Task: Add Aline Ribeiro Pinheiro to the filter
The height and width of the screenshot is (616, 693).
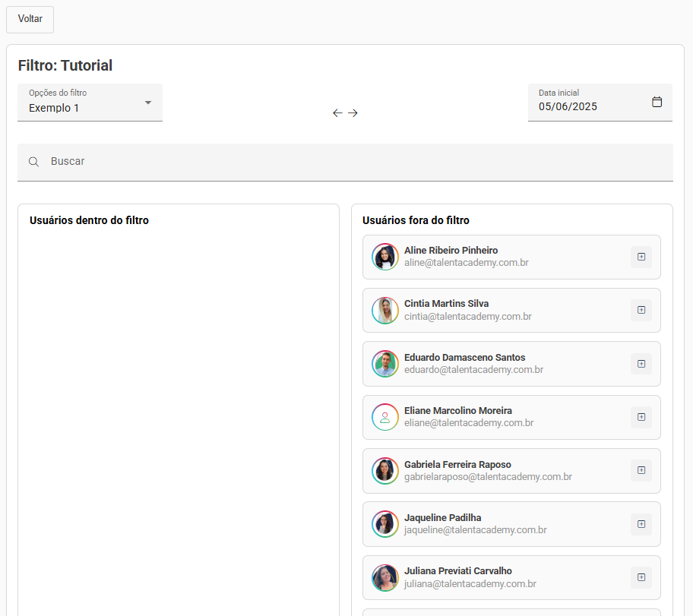Action: click(641, 257)
